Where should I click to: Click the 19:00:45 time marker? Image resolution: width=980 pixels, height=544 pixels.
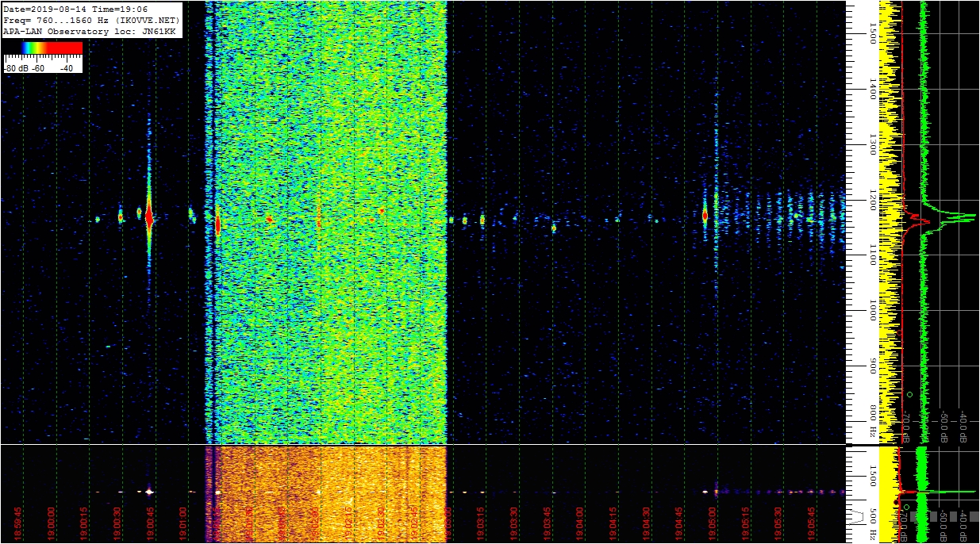click(151, 523)
